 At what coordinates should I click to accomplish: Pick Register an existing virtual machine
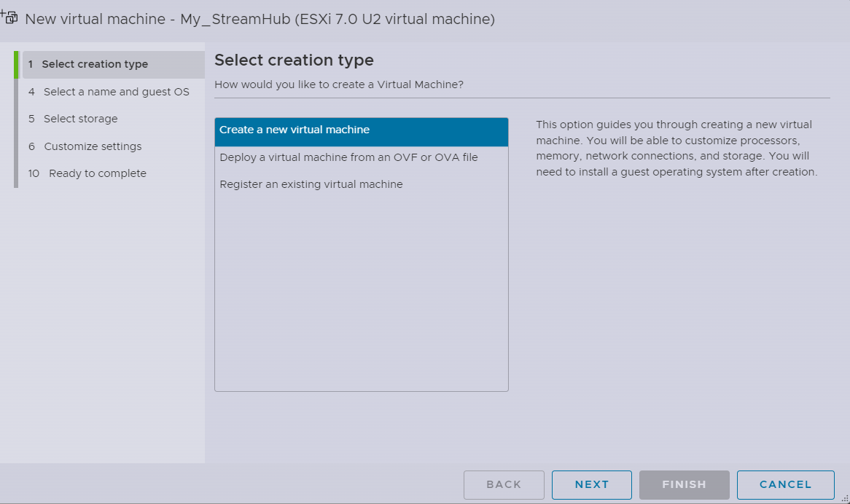point(311,184)
